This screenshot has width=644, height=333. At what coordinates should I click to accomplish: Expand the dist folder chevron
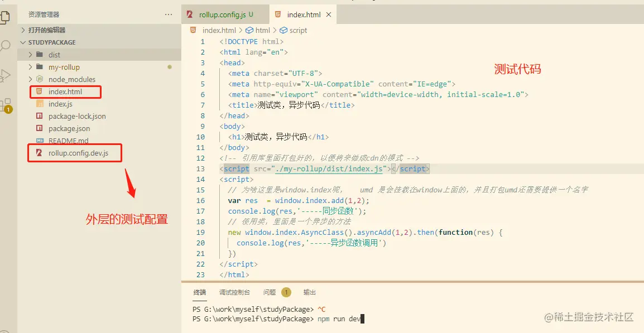(x=30, y=55)
